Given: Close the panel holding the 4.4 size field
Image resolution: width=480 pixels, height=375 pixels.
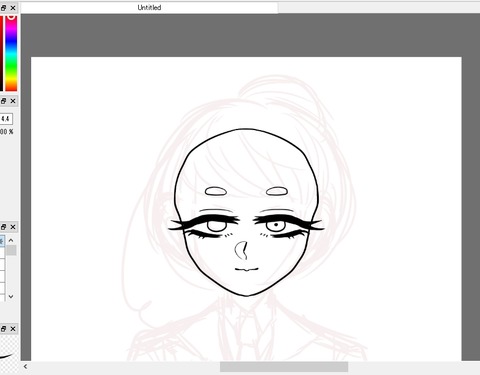Looking at the screenshot, I should (x=13, y=101).
